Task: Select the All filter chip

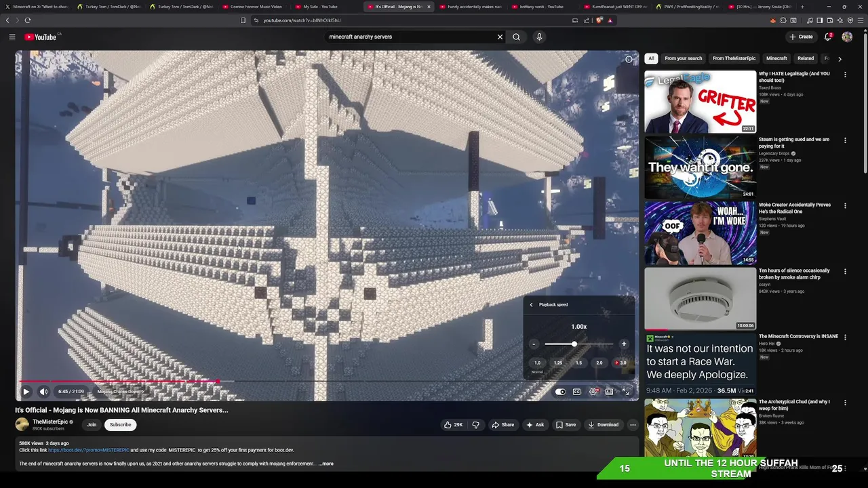Action: pos(651,58)
